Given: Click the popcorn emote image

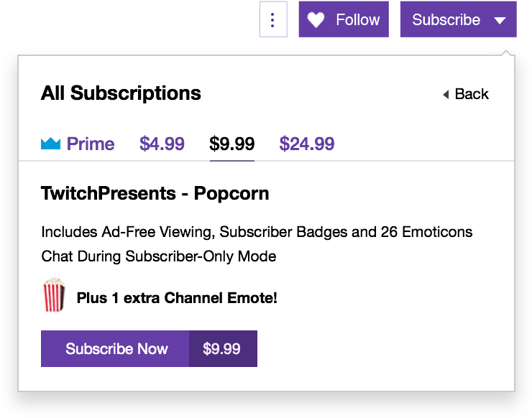Looking at the screenshot, I should 54,294.
